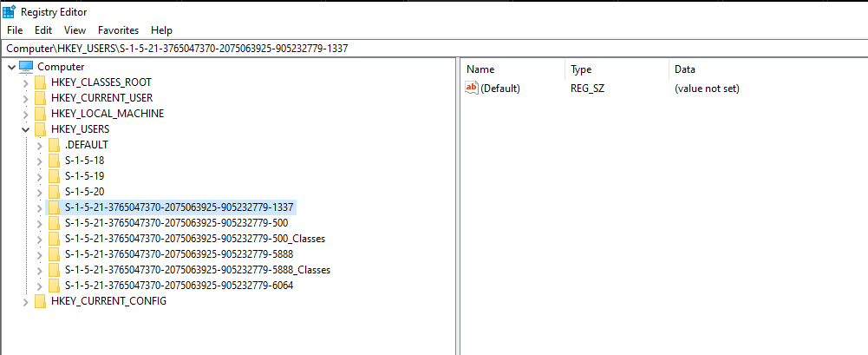Viewport: 868px width, 355px height.
Task: Click folder icon of key ending 779-500
Action: tap(54, 223)
